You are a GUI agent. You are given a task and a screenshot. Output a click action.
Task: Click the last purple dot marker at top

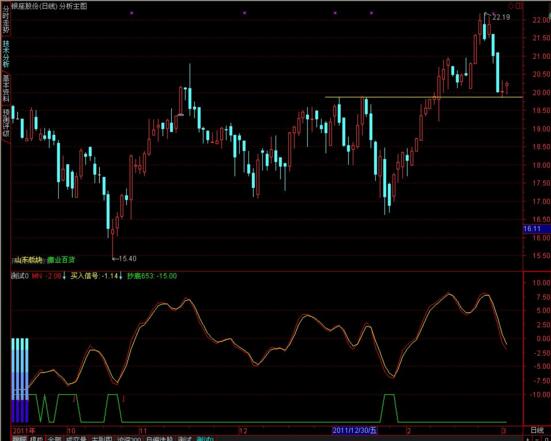click(371, 13)
